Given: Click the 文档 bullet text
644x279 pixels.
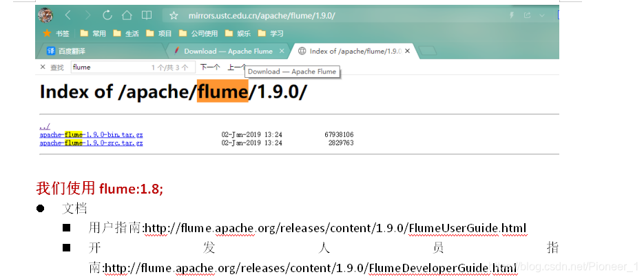Looking at the screenshot, I should (x=74, y=208).
